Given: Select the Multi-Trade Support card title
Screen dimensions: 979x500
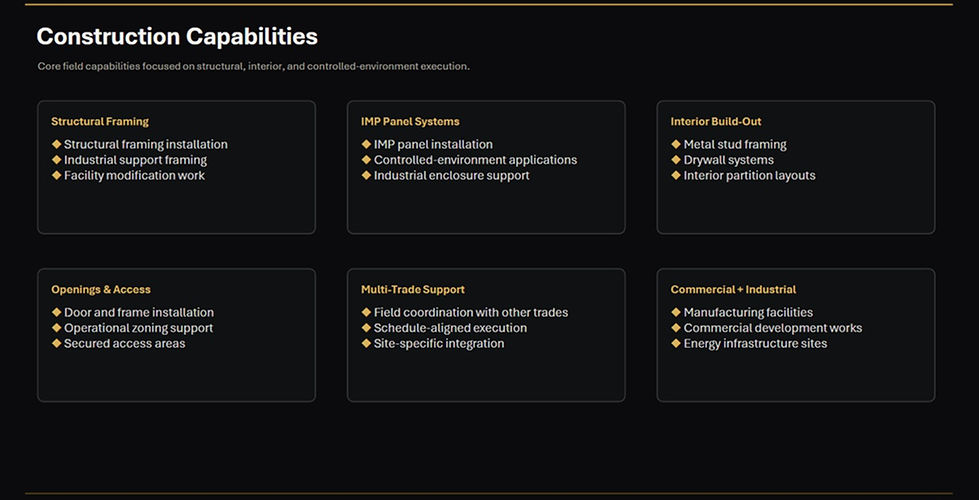Looking at the screenshot, I should tap(413, 289).
